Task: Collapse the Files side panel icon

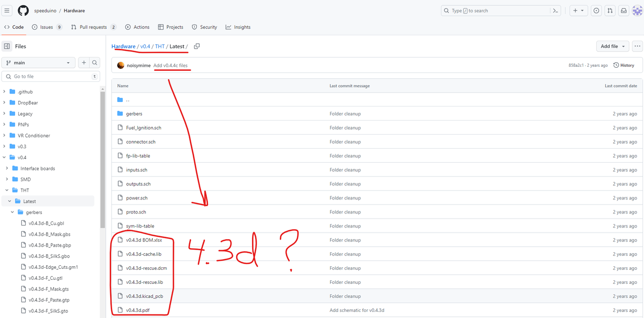Action: [x=7, y=46]
